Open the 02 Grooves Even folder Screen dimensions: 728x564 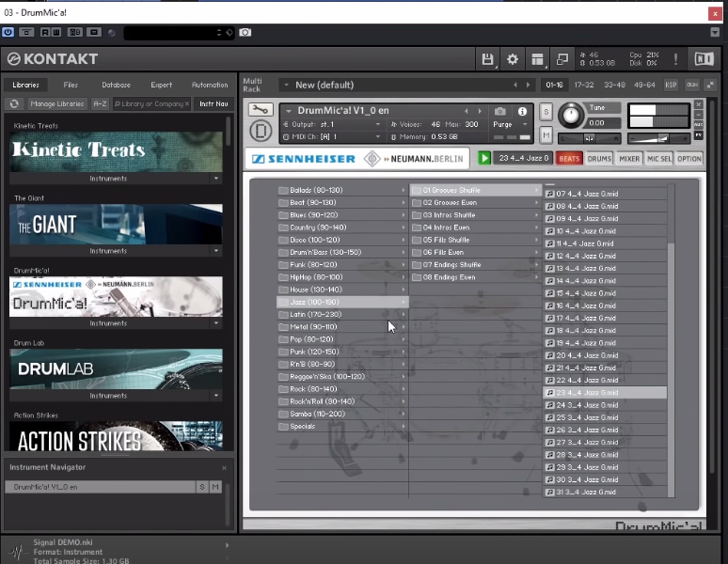pyautogui.click(x=476, y=202)
